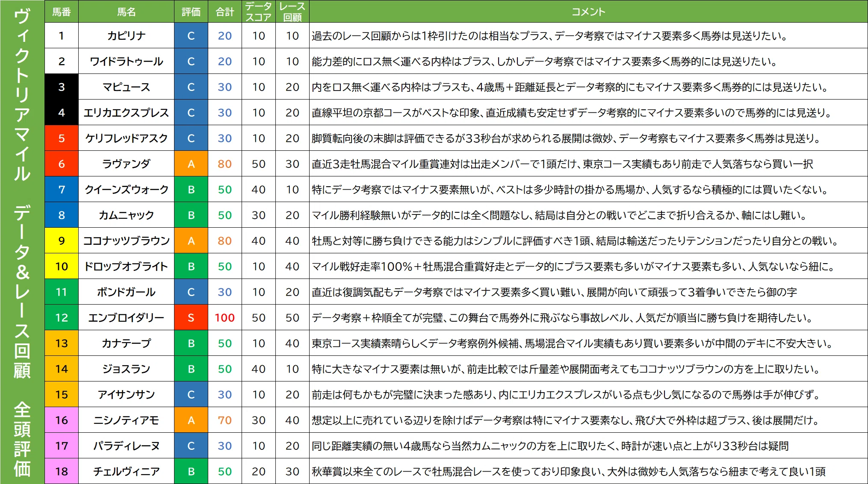Click the 評価 column header
The image size is (868, 484).
tap(191, 12)
